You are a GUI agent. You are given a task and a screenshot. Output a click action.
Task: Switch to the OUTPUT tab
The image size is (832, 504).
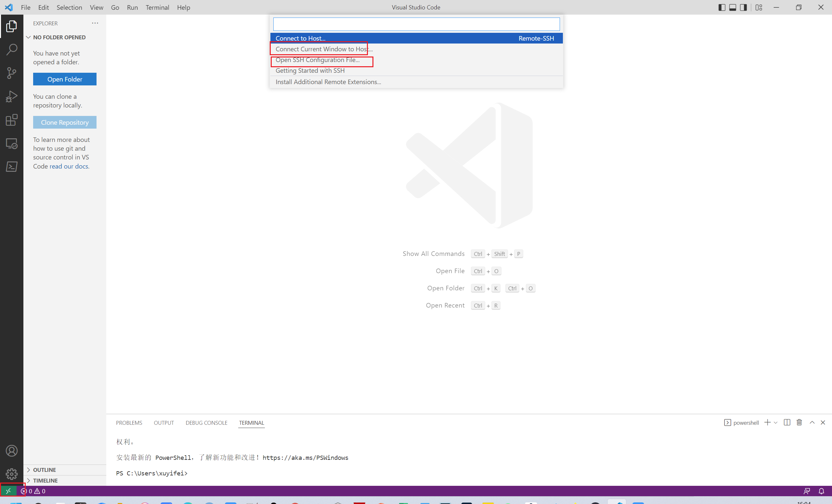coord(164,423)
